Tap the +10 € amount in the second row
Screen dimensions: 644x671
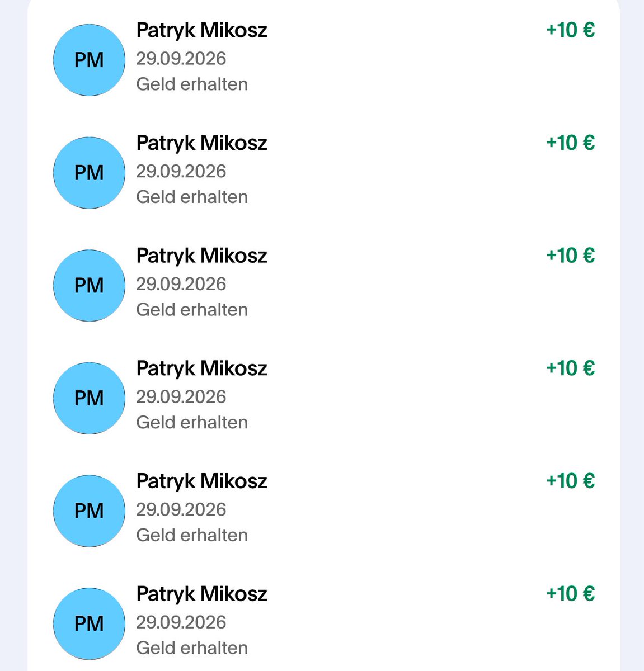click(570, 143)
